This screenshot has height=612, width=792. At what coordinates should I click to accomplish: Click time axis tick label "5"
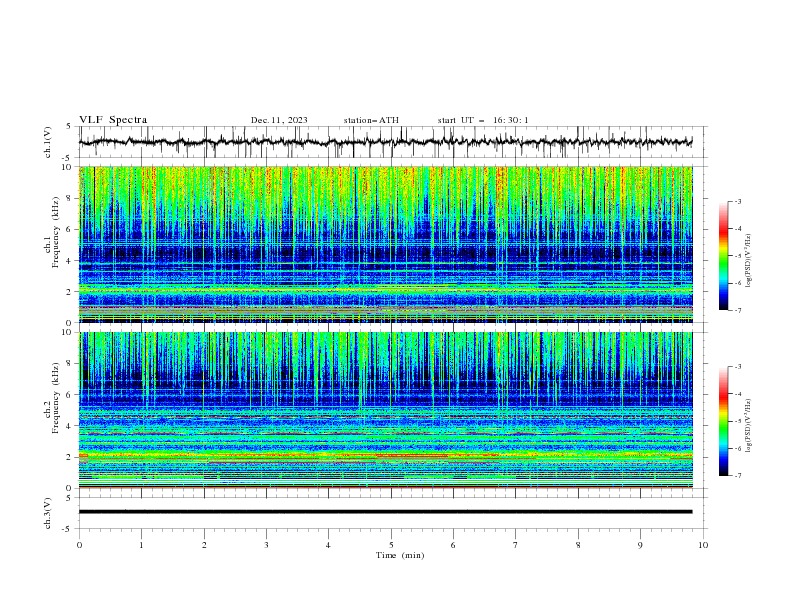pyautogui.click(x=391, y=545)
